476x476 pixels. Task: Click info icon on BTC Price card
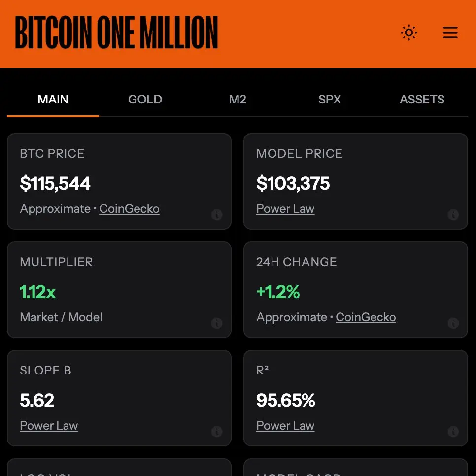click(x=216, y=215)
